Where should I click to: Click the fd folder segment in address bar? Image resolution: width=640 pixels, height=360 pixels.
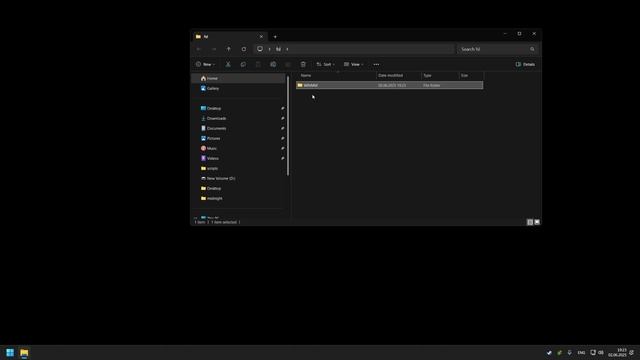click(278, 49)
